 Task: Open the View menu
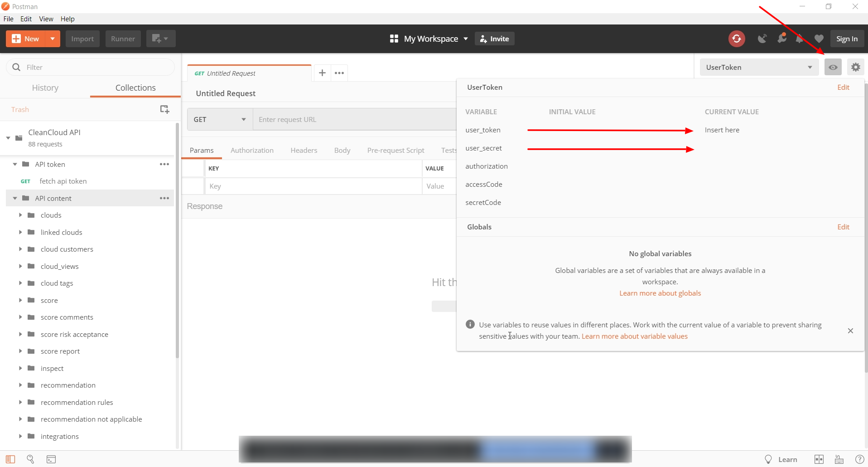pyautogui.click(x=46, y=19)
